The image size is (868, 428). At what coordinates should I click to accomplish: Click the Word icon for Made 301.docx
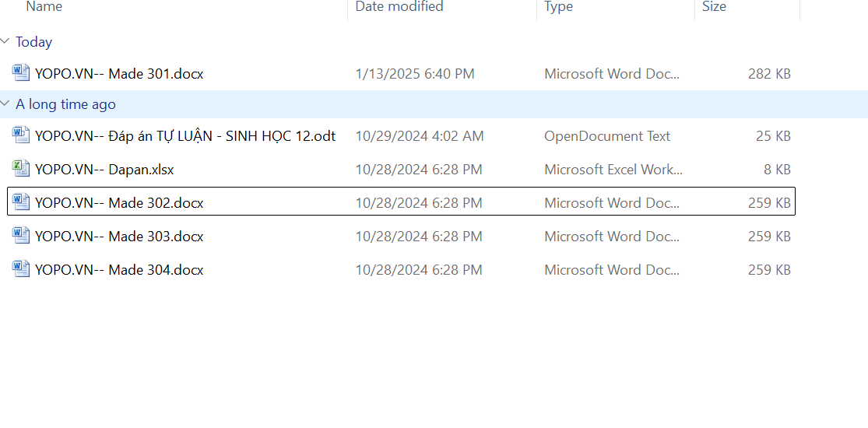tap(21, 73)
